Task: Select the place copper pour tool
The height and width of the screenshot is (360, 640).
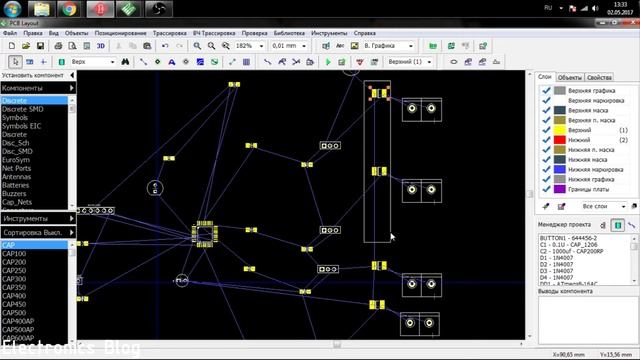Action: (200, 62)
